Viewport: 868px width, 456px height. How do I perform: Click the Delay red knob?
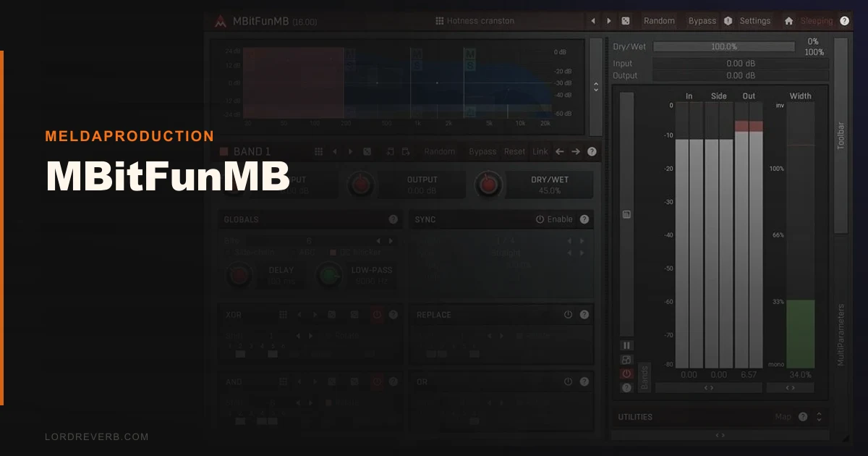[240, 275]
